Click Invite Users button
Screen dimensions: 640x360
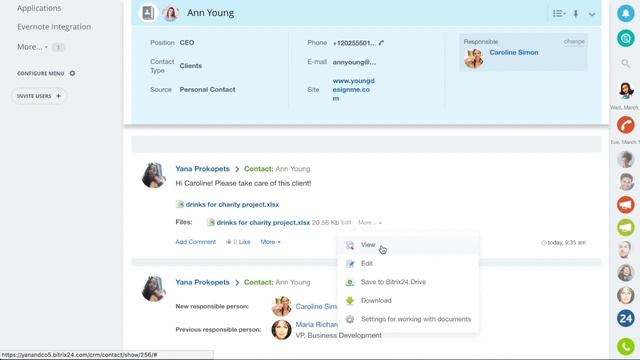39,96
